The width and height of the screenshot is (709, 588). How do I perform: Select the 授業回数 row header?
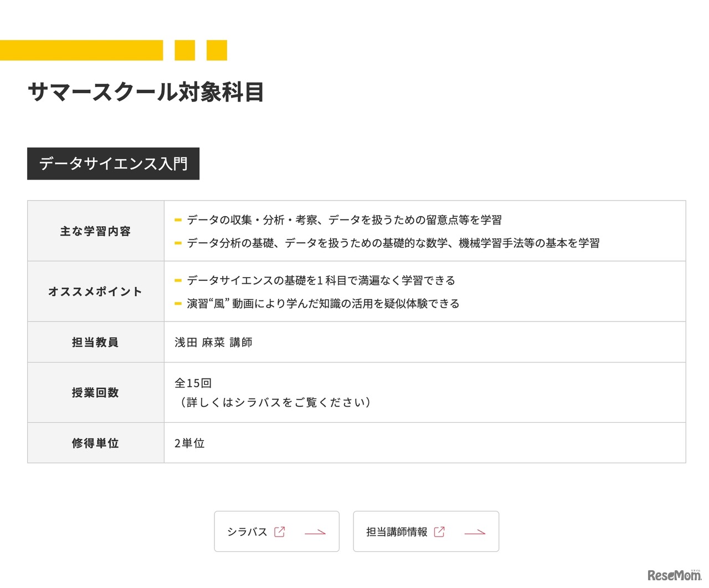tap(95, 393)
